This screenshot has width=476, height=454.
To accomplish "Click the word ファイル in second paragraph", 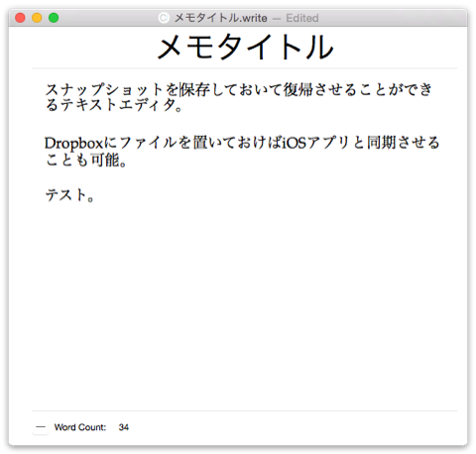I will click(149, 143).
